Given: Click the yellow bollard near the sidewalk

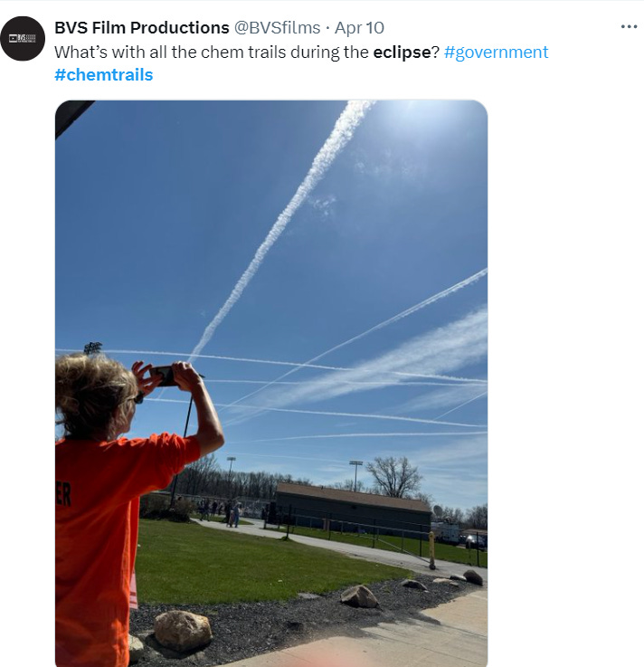Looking at the screenshot, I should coord(431,550).
